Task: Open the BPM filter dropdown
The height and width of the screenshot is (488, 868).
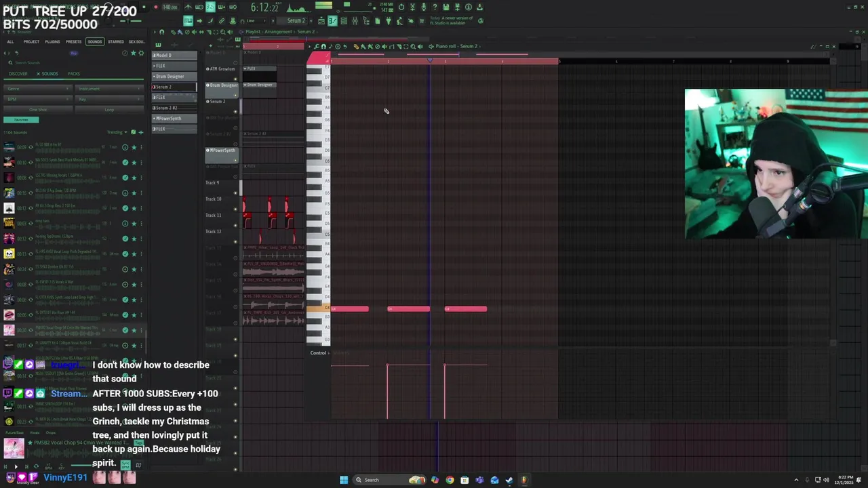Action: (38, 99)
